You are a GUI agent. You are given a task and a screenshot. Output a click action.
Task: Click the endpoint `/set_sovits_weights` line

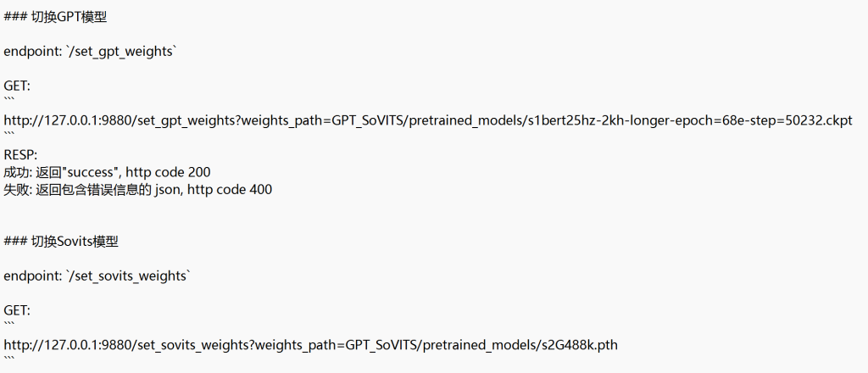click(x=97, y=276)
